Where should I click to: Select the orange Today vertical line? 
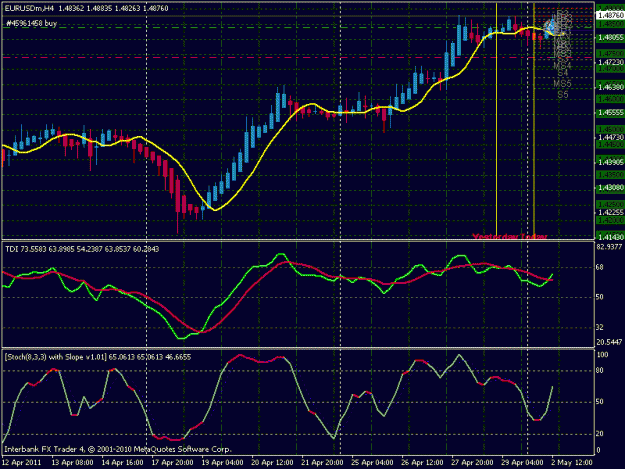(x=534, y=120)
